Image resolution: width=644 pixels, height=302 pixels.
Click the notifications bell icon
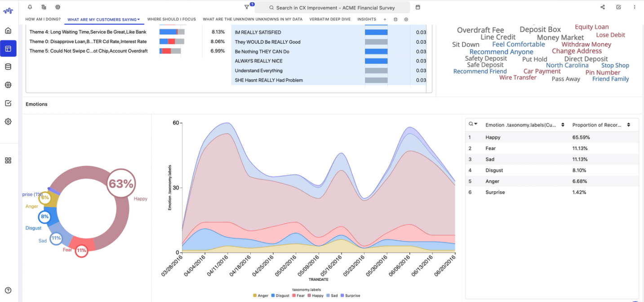click(30, 7)
